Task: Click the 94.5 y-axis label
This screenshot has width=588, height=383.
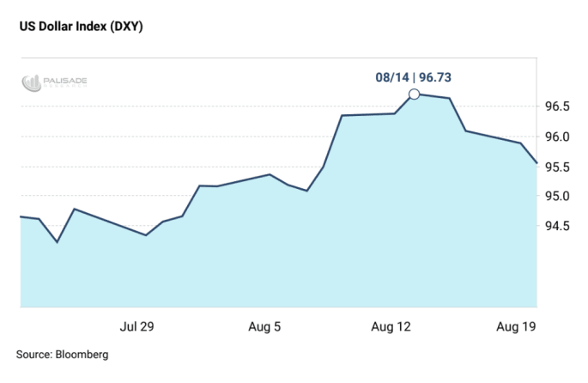Action: pyautogui.click(x=558, y=226)
